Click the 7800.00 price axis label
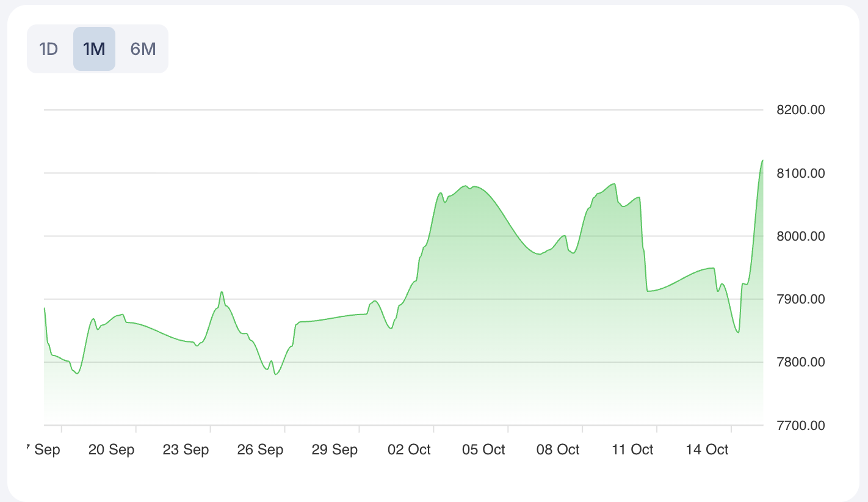Screen dimensions: 868x502 coord(799,362)
